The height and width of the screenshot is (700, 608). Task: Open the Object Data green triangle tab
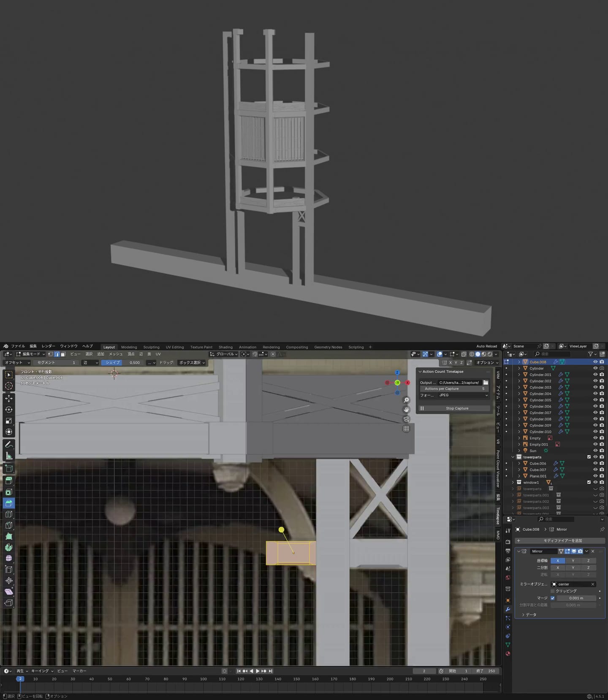[x=508, y=645]
